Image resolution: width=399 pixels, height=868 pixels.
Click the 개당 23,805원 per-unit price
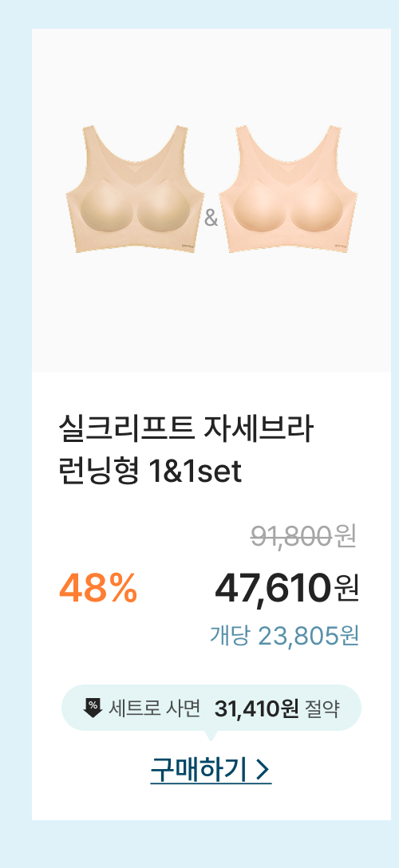pyautogui.click(x=284, y=636)
